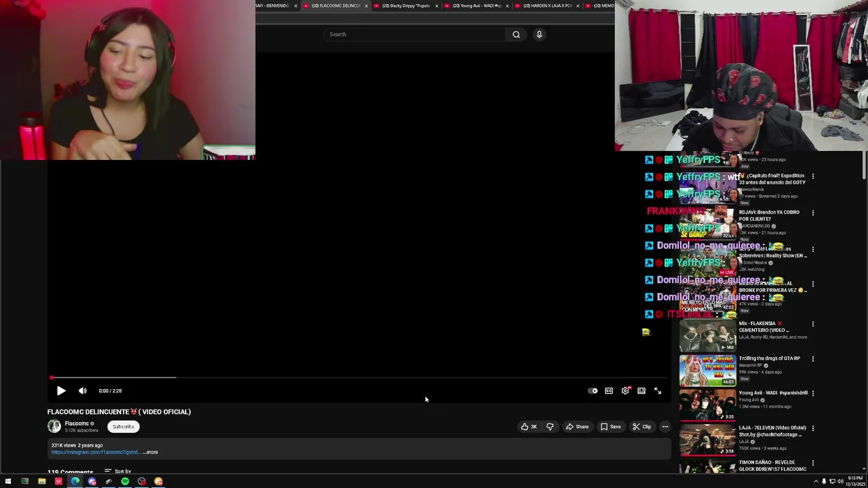
Task: Switch the player to theater mode
Action: click(x=642, y=390)
